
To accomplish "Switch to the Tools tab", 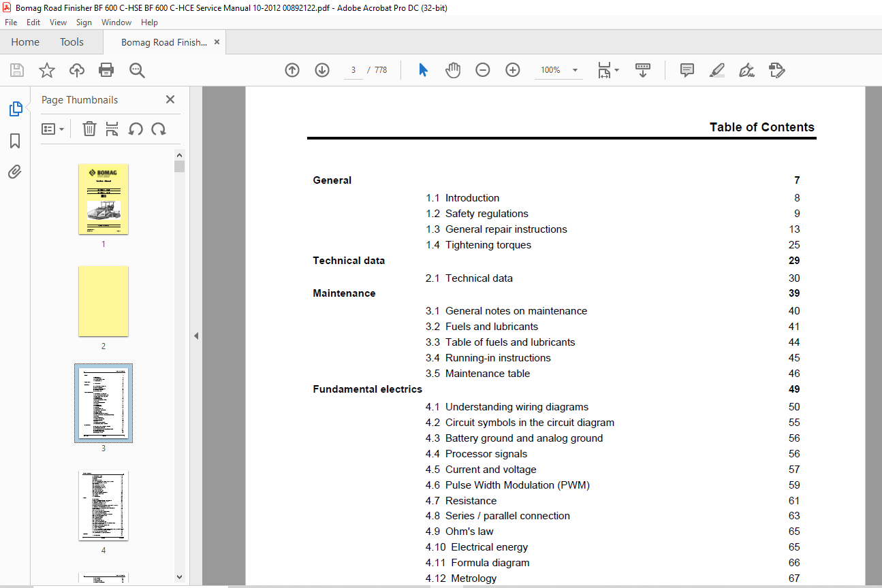I will (72, 42).
